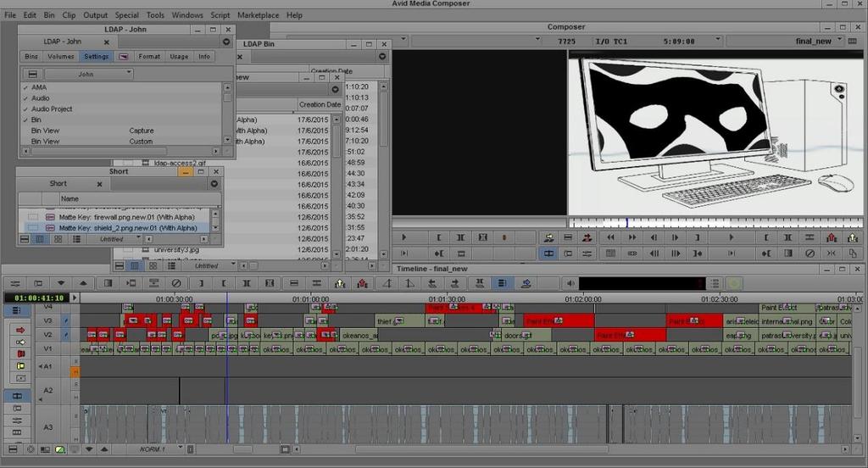This screenshot has height=468, width=868.
Task: Select the Bin View Custom setting
Action: [122, 142]
